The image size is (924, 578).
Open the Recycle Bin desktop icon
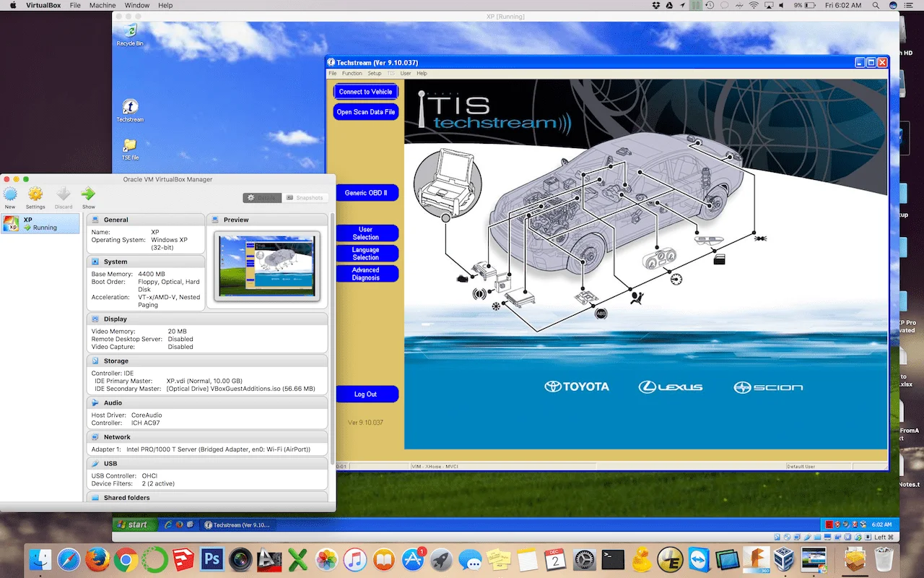[130, 31]
